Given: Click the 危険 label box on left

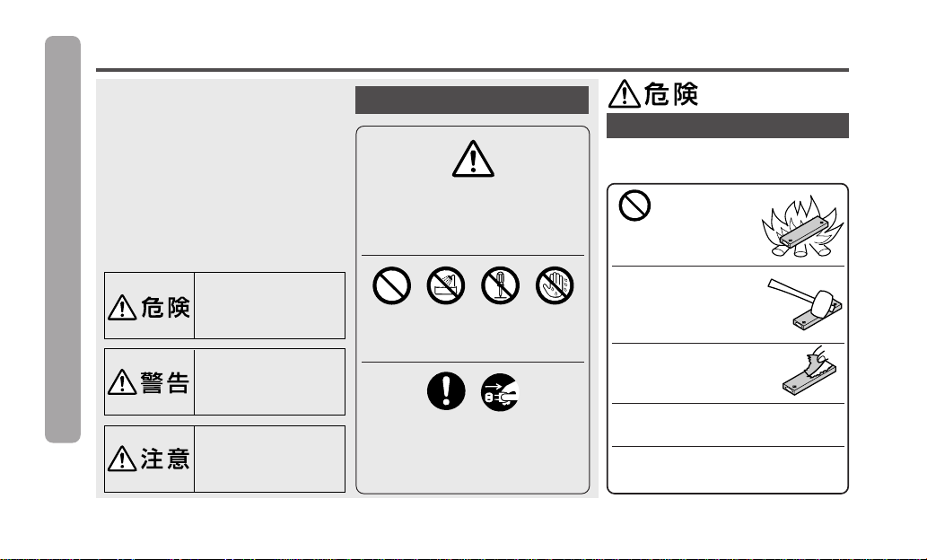Looking at the screenshot, I should coord(150,306).
